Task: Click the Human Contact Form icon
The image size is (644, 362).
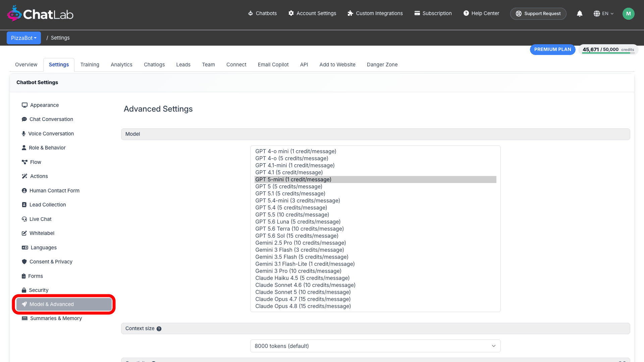Action: 24,191
